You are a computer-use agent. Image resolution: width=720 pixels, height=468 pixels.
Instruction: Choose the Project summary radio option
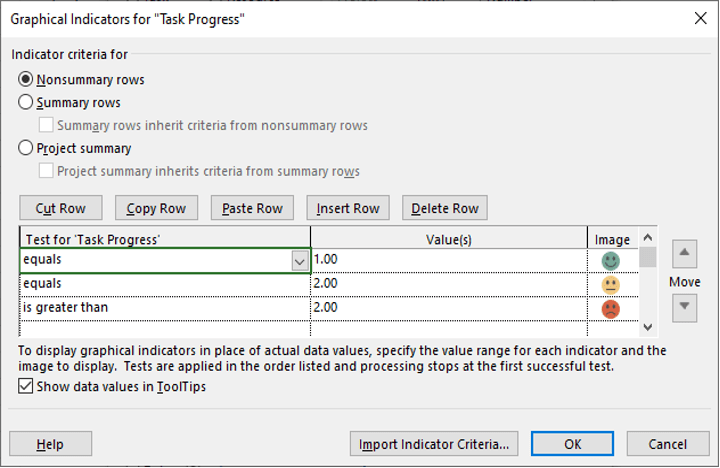(x=25, y=148)
